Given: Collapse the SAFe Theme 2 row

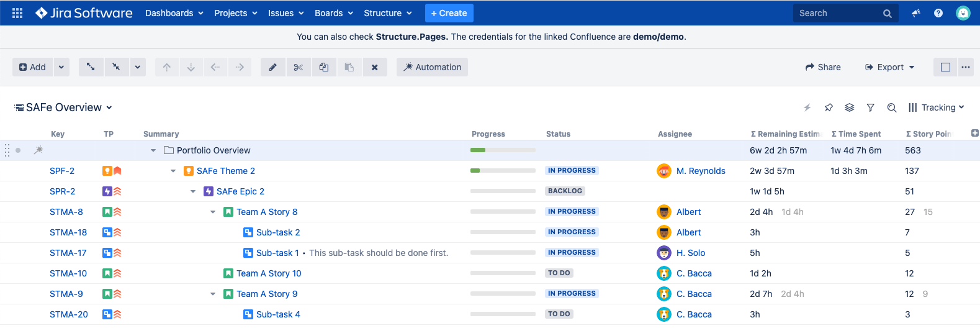Looking at the screenshot, I should tap(173, 171).
